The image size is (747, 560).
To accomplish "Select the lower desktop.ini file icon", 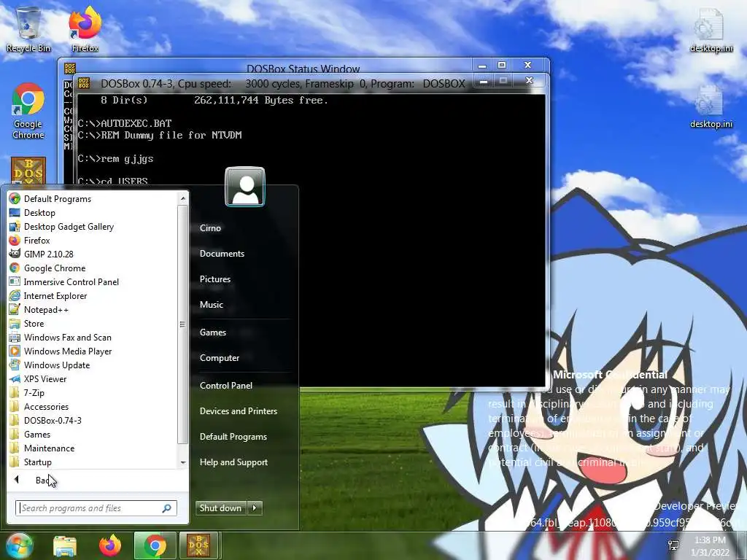I will point(711,106).
